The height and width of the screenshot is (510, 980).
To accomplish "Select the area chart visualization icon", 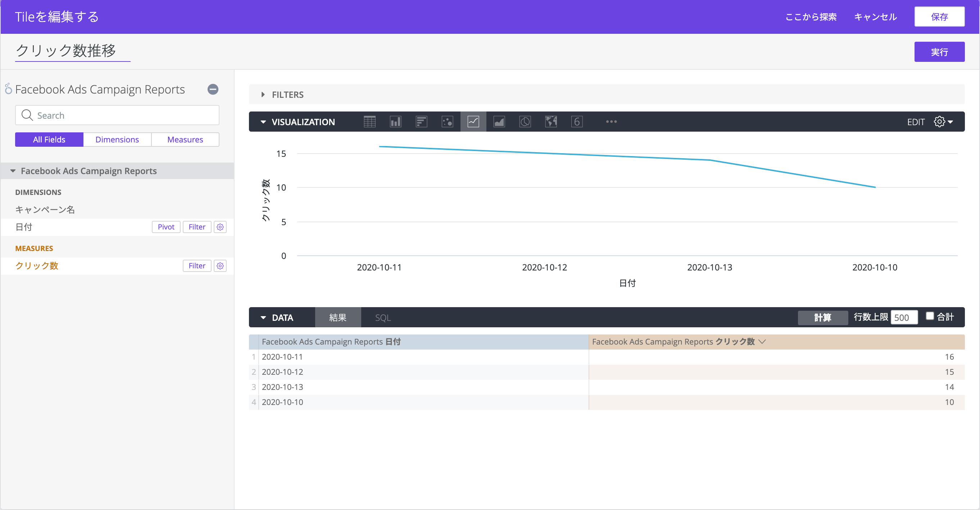I will tap(499, 122).
